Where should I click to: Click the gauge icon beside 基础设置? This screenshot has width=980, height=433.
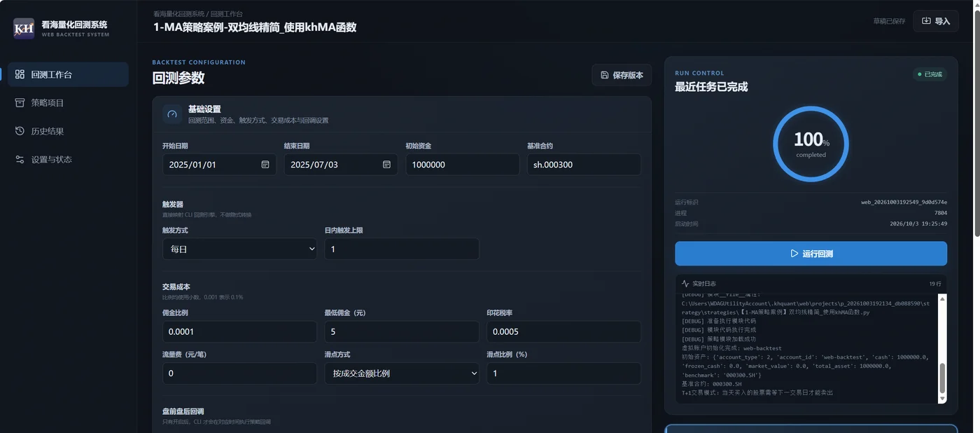click(x=172, y=114)
